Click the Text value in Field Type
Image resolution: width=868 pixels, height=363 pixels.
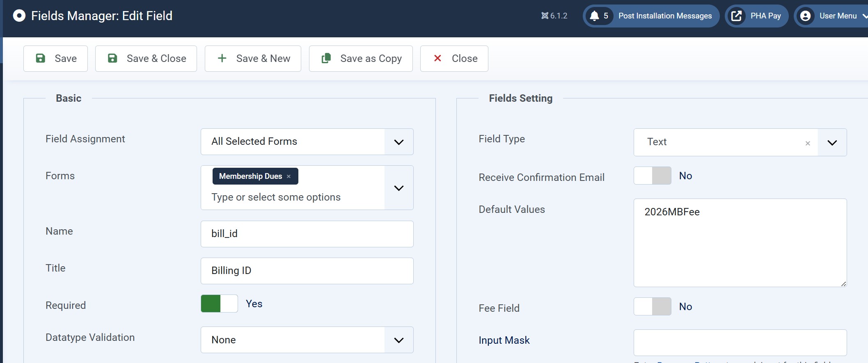tap(657, 142)
